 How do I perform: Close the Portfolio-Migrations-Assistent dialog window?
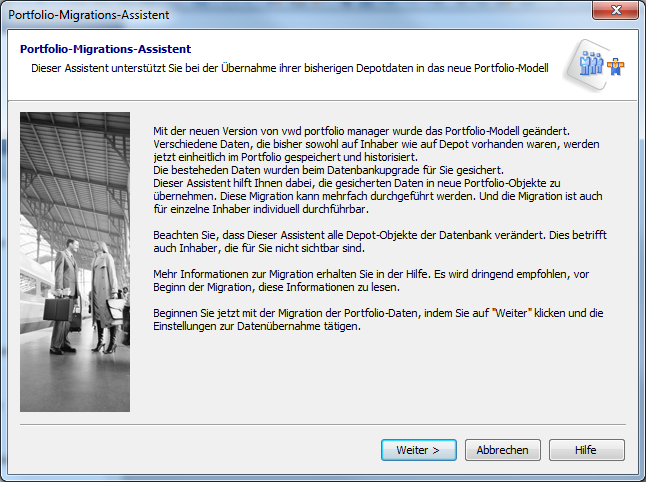(617, 14)
